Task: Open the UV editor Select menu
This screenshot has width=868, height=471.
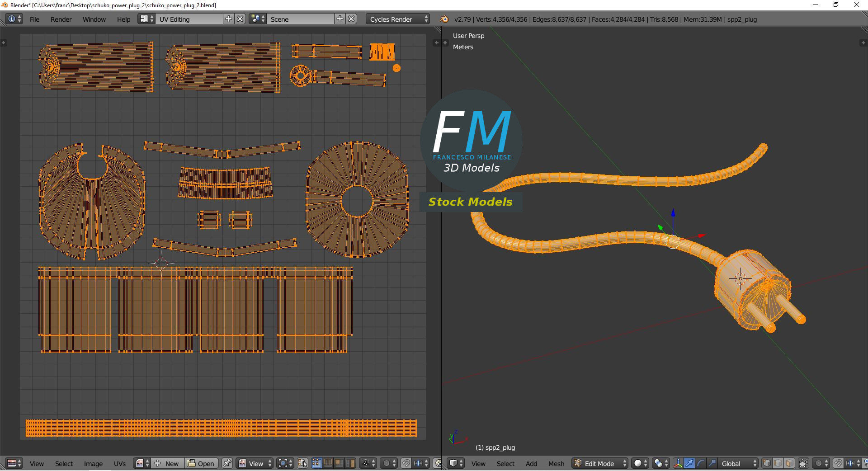Action: click(x=64, y=463)
